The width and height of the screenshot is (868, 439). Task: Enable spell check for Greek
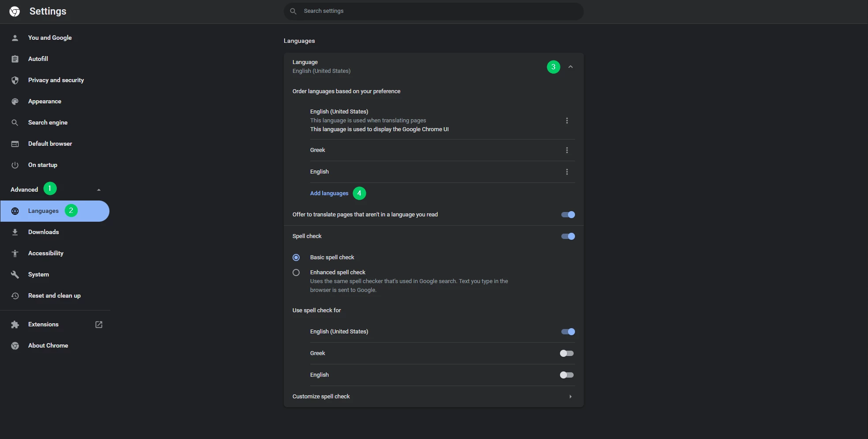(567, 353)
